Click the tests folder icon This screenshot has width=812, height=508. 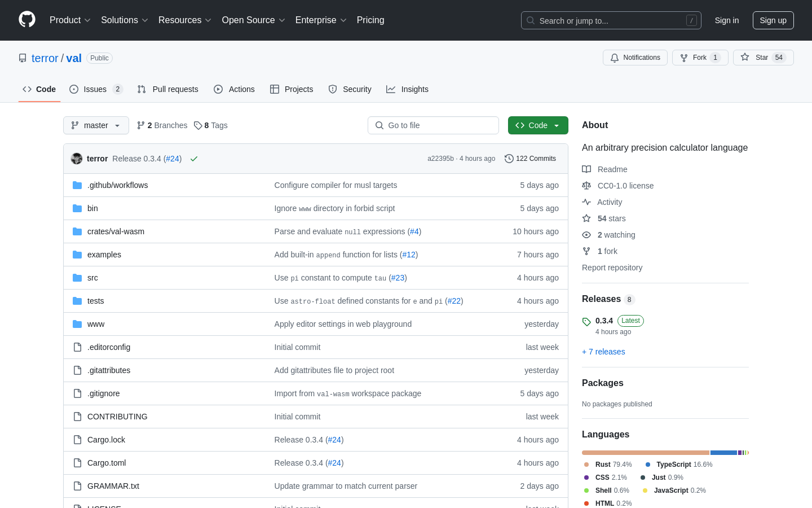point(77,301)
